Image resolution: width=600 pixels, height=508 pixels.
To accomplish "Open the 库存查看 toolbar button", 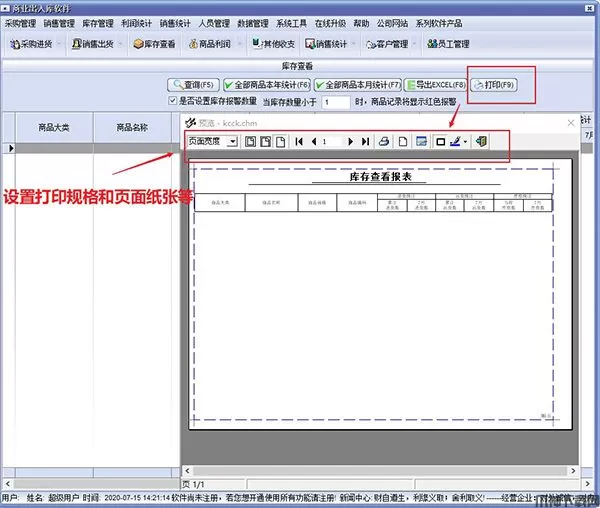I will [x=154, y=44].
